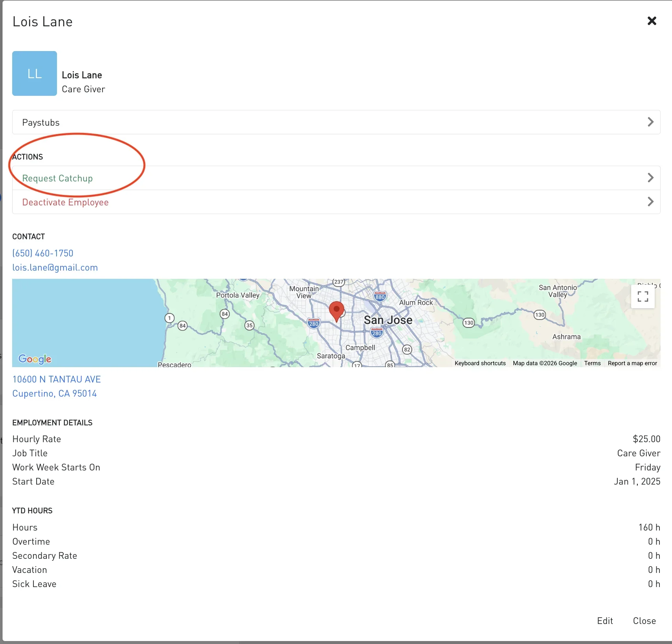
Task: Click chevron on Deactivate Employee row
Action: pyautogui.click(x=650, y=202)
